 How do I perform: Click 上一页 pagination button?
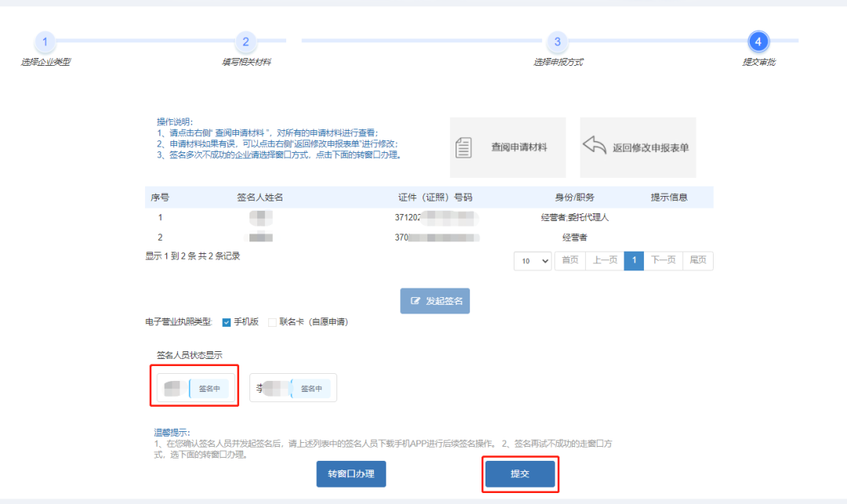click(604, 260)
